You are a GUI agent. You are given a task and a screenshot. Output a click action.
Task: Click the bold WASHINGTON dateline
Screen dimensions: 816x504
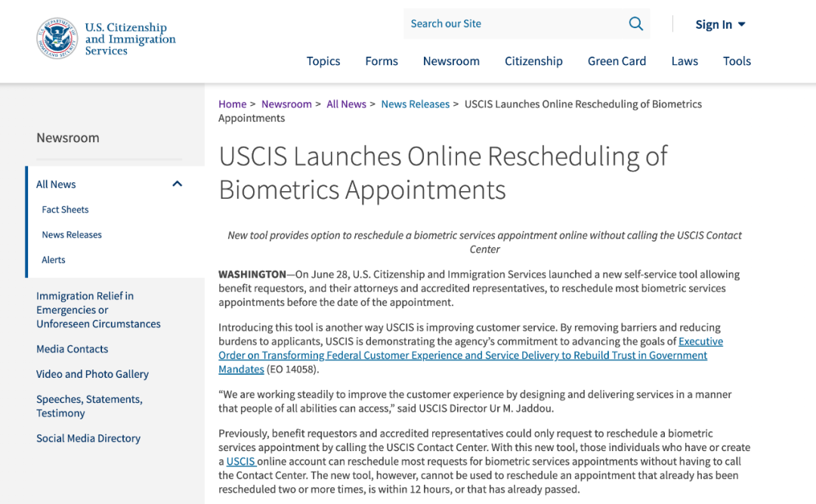[252, 274]
